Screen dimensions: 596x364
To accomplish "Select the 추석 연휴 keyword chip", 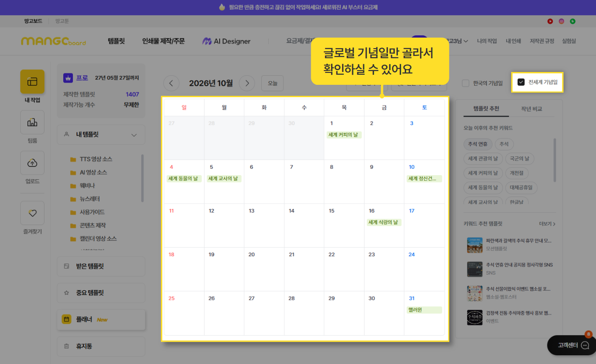I will (478, 144).
